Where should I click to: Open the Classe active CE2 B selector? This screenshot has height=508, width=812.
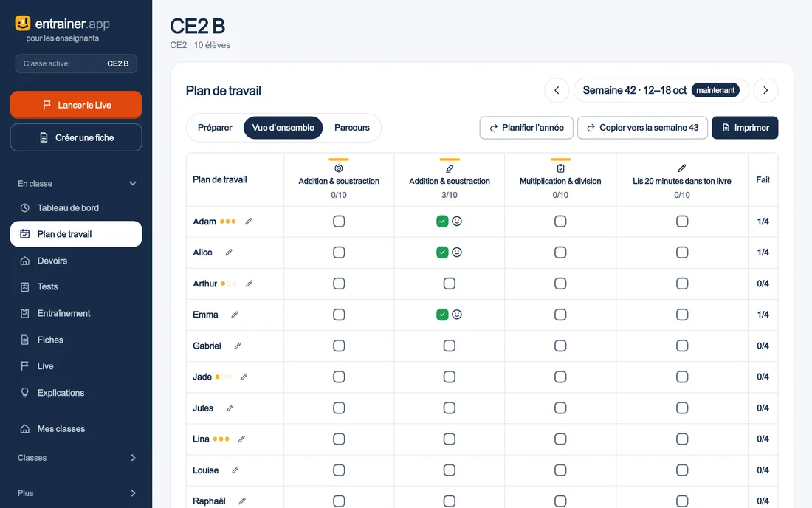[76, 63]
